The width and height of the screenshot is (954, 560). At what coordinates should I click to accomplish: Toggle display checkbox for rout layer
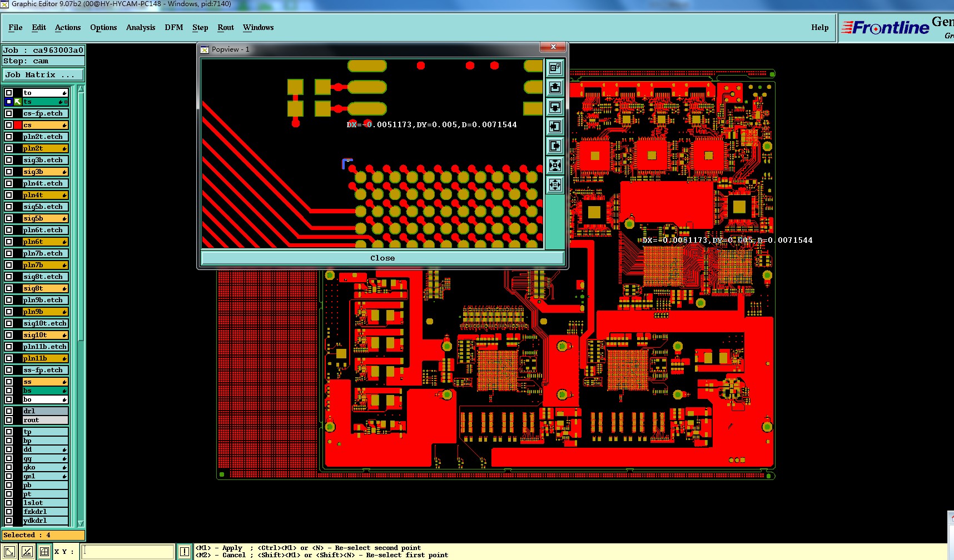[x=9, y=420]
